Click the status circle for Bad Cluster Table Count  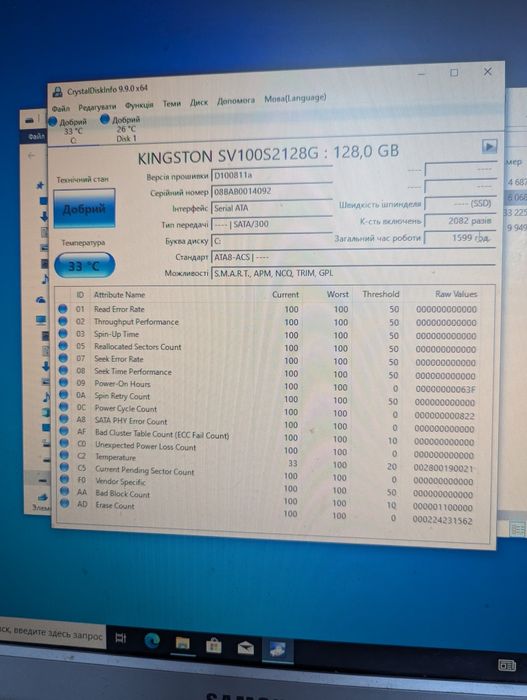pyautogui.click(x=64, y=431)
